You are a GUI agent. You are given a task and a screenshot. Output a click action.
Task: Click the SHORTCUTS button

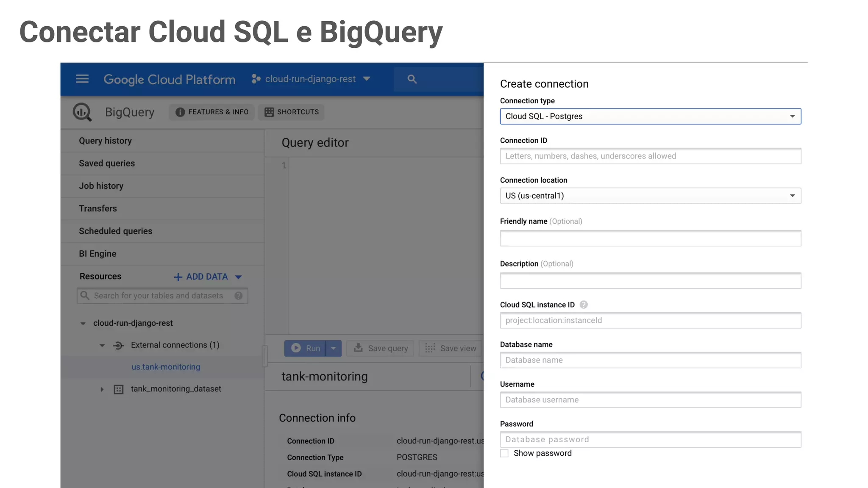click(291, 112)
